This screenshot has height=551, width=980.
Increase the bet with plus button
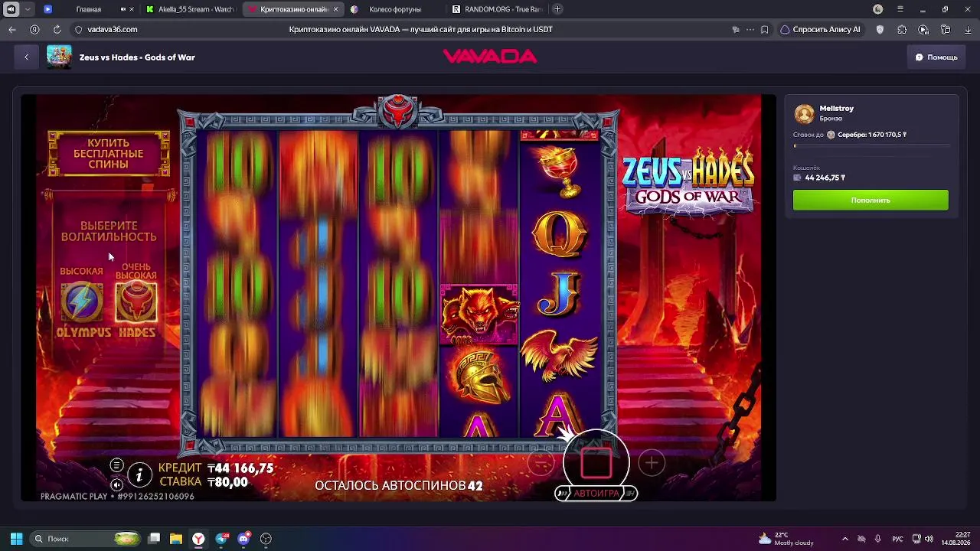[652, 463]
